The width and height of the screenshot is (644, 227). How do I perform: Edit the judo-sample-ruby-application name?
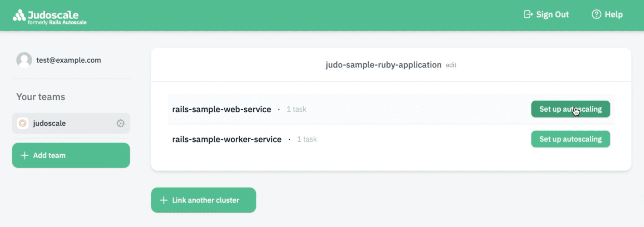coord(451,65)
